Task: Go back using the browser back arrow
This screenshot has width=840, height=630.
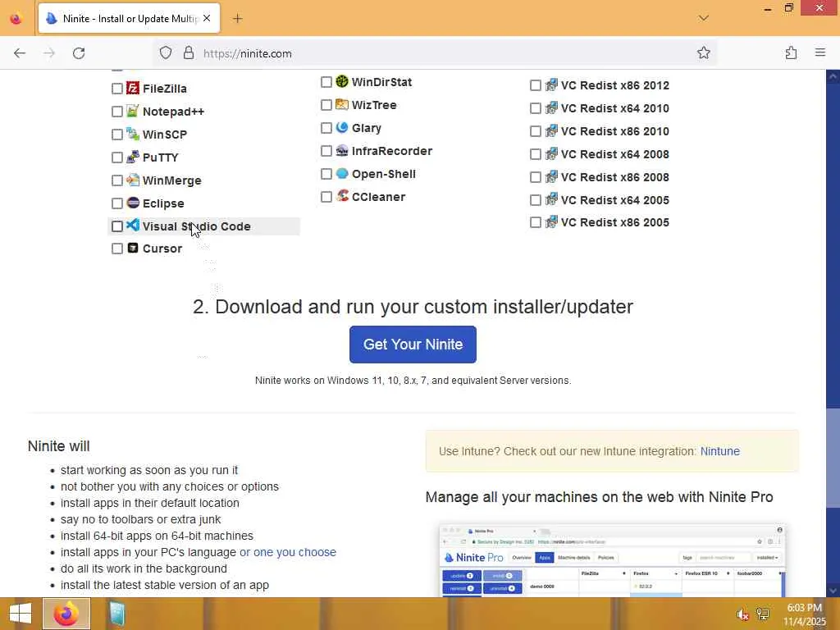Action: pos(20,53)
